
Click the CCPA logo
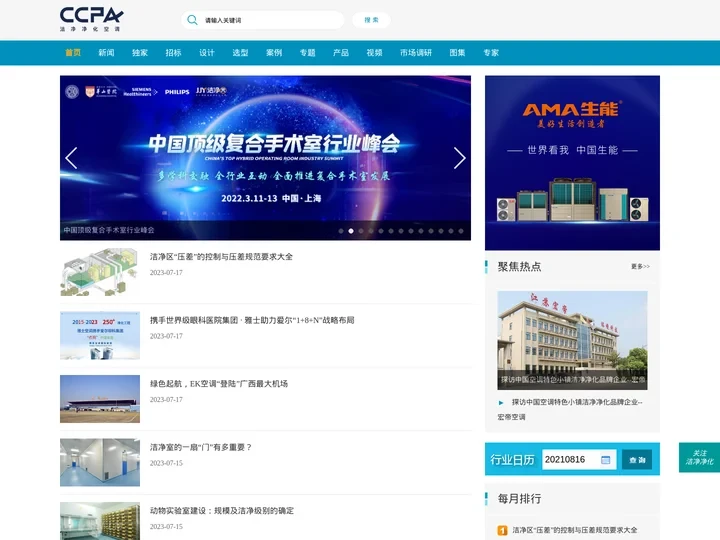coord(91,19)
